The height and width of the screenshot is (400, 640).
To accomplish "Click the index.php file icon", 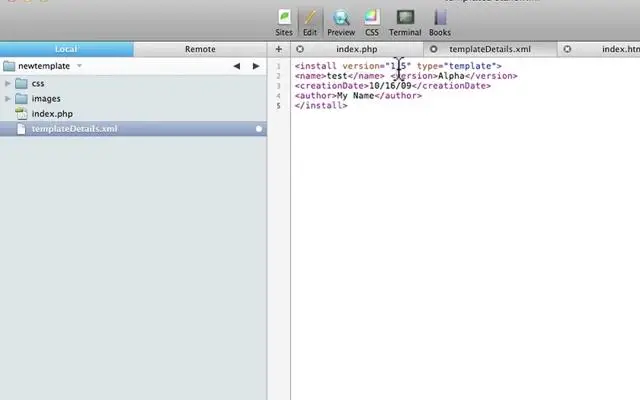I will [21, 113].
